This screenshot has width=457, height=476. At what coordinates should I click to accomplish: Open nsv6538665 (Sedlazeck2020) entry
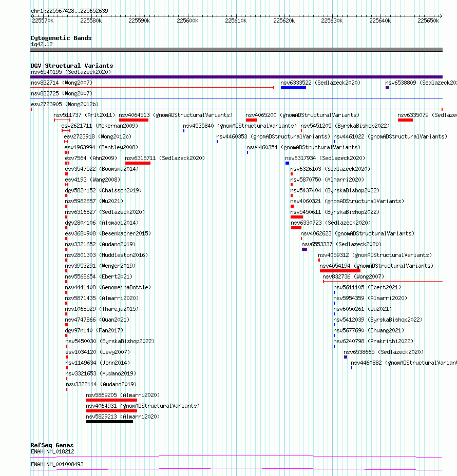pyautogui.click(x=384, y=352)
